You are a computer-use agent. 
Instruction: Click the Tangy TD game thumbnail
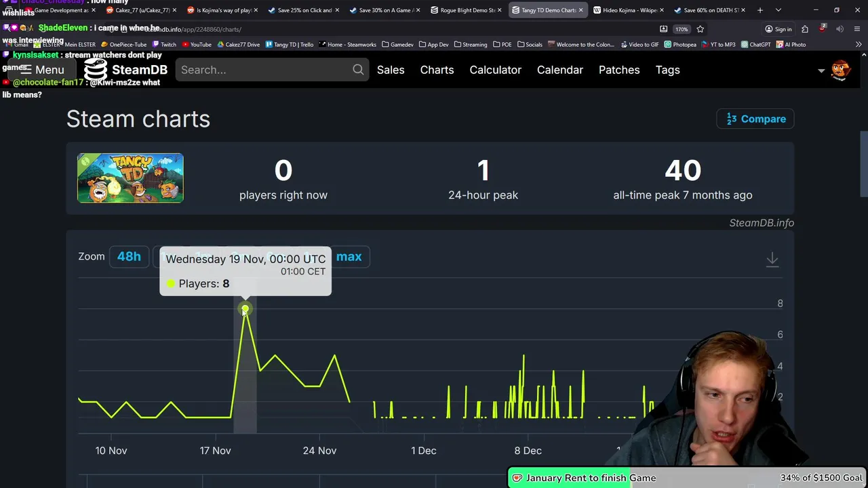(130, 178)
